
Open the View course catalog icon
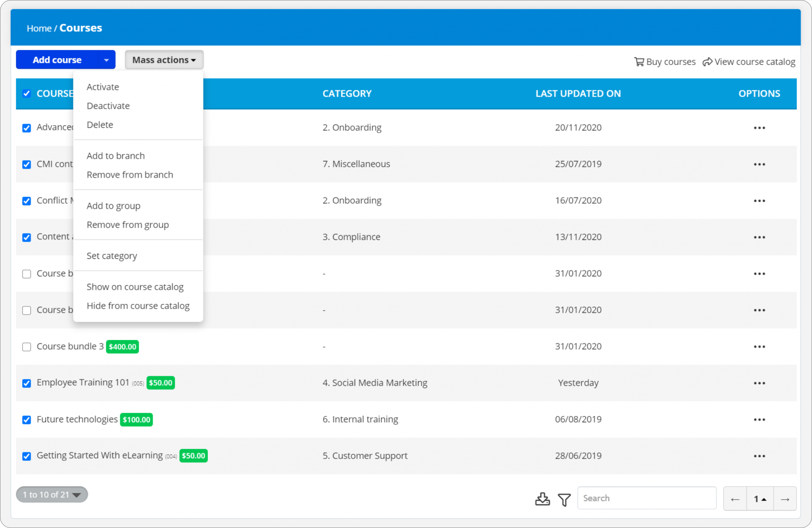tap(708, 61)
